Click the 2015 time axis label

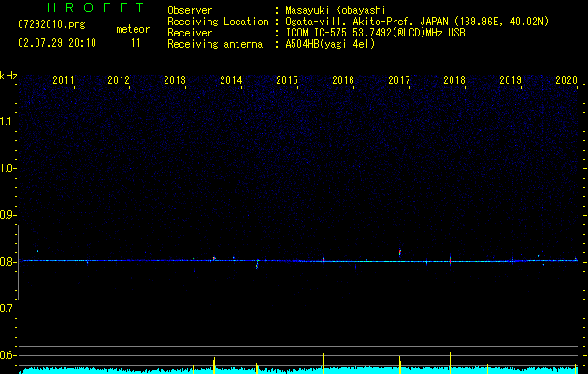tap(287, 80)
